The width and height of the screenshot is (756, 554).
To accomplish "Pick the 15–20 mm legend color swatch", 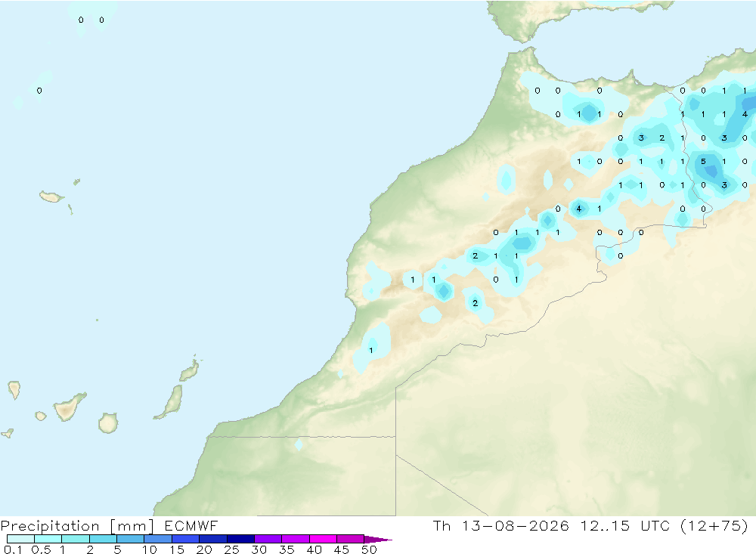I will pos(185,539).
